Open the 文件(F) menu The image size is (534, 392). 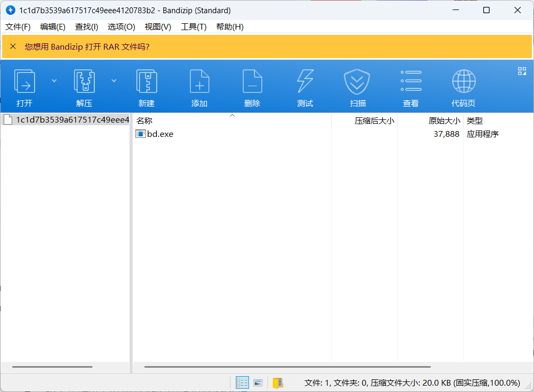click(x=17, y=27)
